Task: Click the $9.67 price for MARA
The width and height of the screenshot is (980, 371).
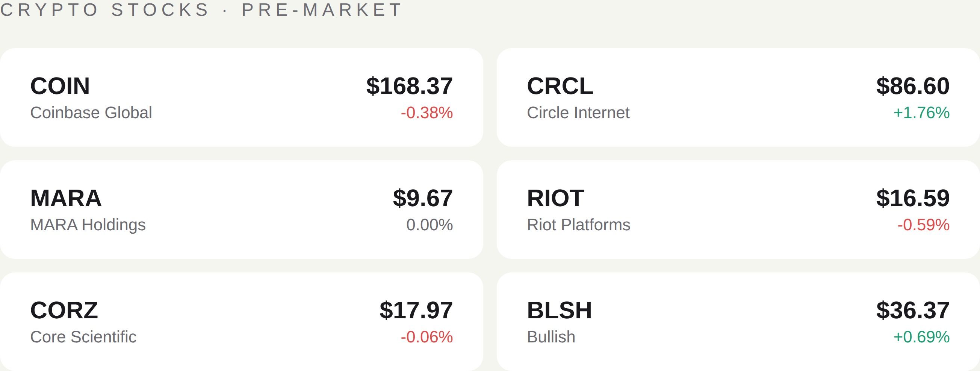Action: pyautogui.click(x=422, y=198)
